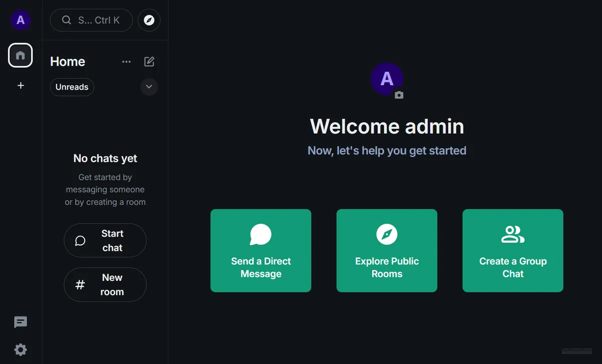Open the Threads activity icon

[21, 322]
